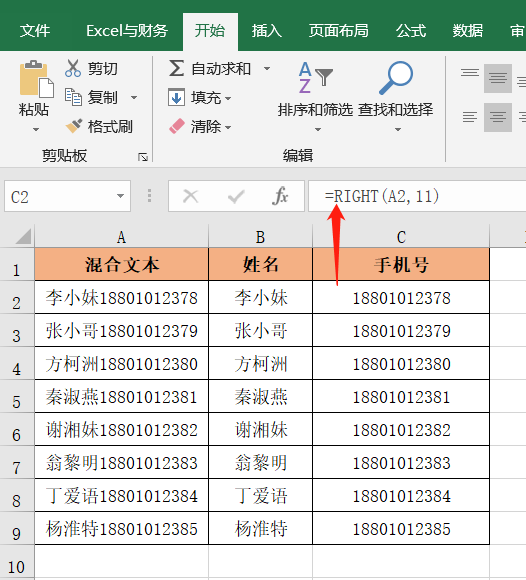Open Find and Select magnifier icon
Image resolution: width=526 pixels, height=580 pixels.
pyautogui.click(x=396, y=78)
